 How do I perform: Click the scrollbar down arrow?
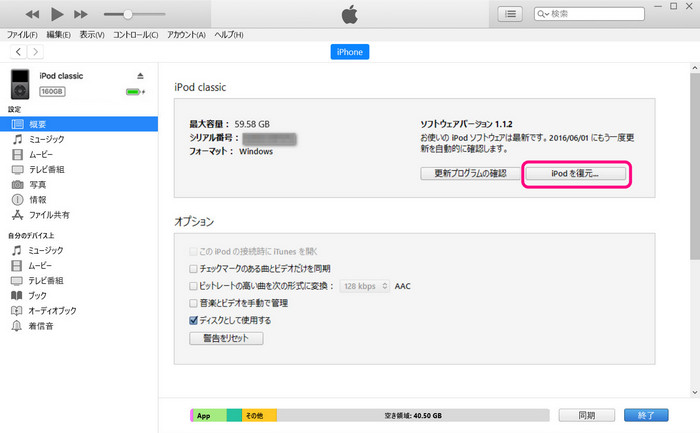pos(695,392)
